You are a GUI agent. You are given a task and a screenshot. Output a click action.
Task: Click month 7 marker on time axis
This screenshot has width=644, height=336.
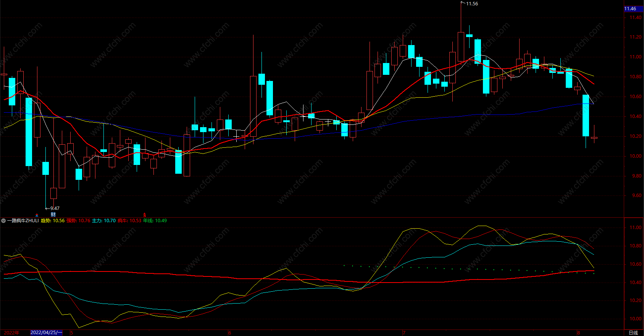pyautogui.click(x=404, y=333)
